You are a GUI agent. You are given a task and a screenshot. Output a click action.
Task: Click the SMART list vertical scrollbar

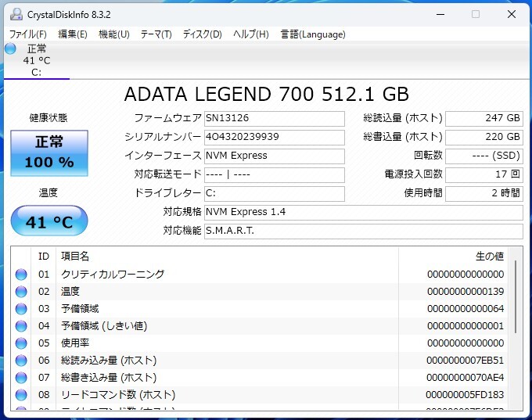516,296
